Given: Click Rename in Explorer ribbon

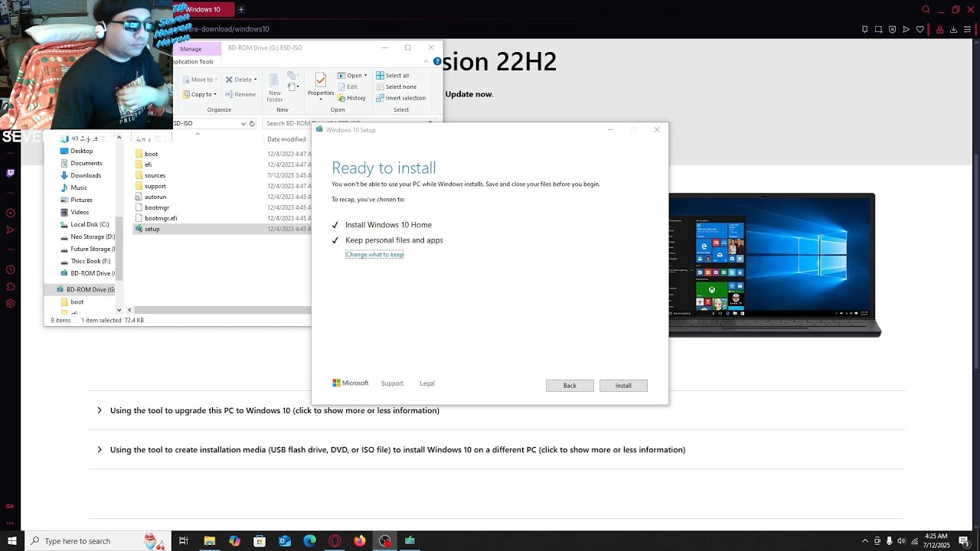Looking at the screenshot, I should pyautogui.click(x=240, y=94).
